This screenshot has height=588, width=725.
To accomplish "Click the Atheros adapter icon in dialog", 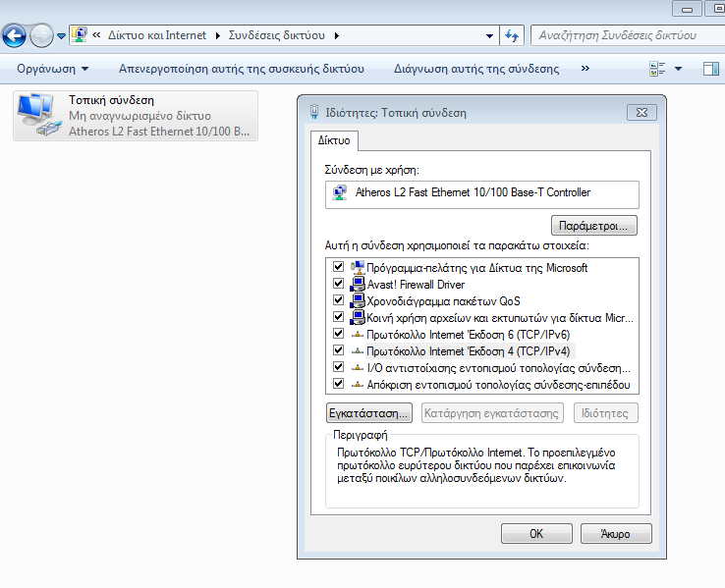I will (x=340, y=192).
